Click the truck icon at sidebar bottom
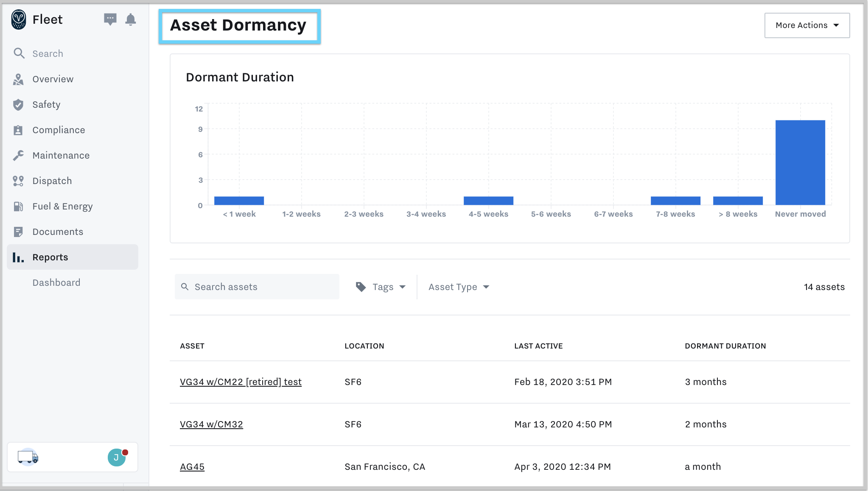868x491 pixels. click(28, 457)
